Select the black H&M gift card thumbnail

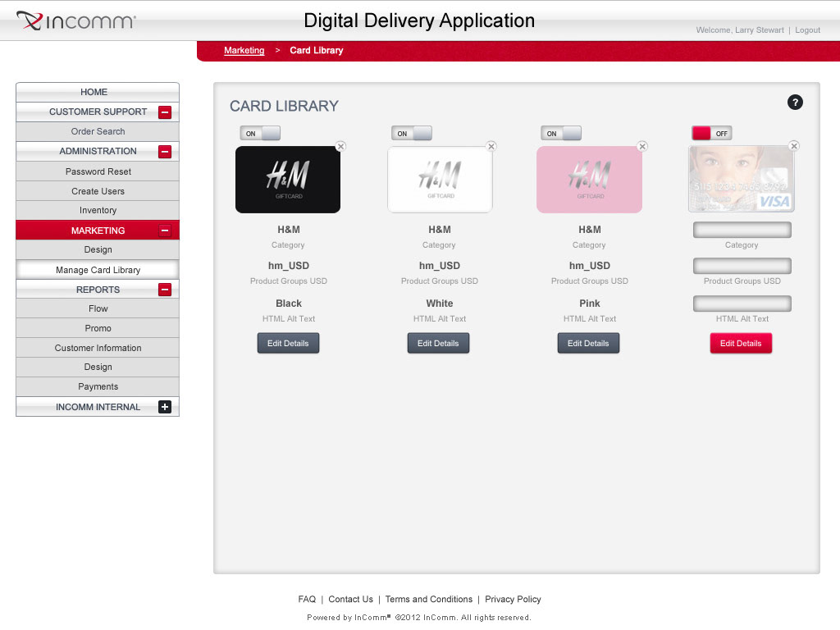click(288, 180)
